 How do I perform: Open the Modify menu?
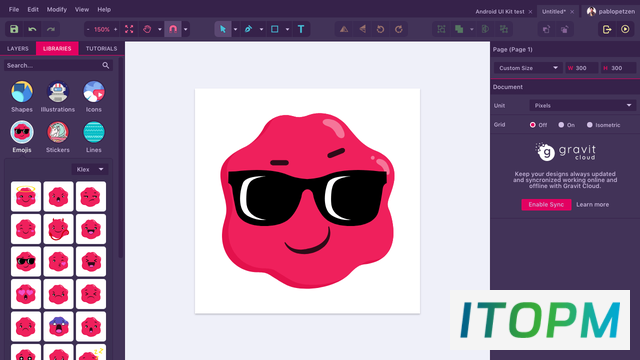pos(57,9)
